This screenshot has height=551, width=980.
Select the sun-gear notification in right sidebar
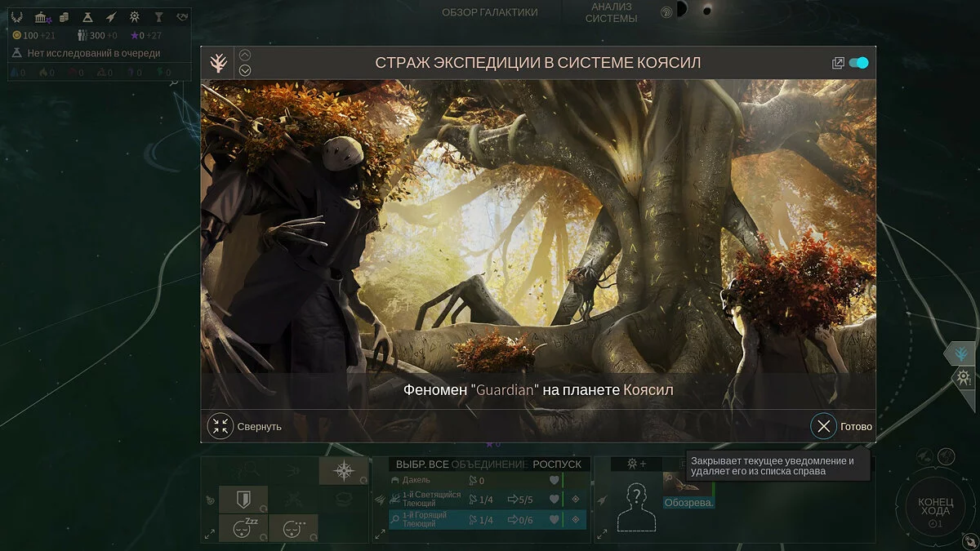coord(964,377)
